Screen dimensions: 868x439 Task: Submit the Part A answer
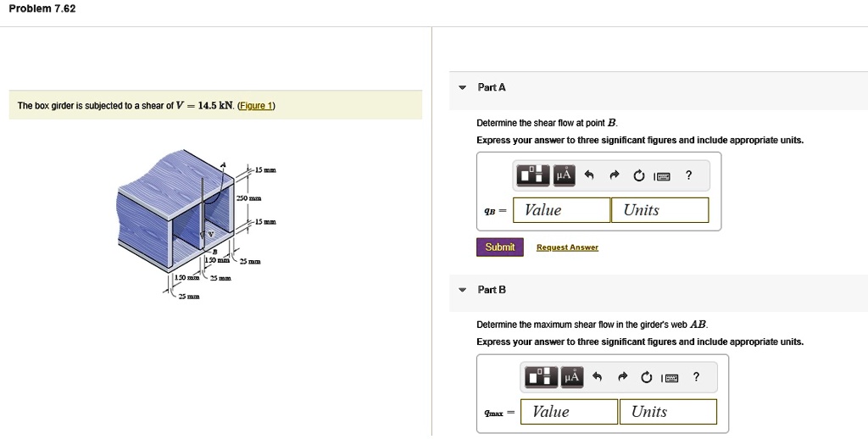pyautogui.click(x=500, y=247)
